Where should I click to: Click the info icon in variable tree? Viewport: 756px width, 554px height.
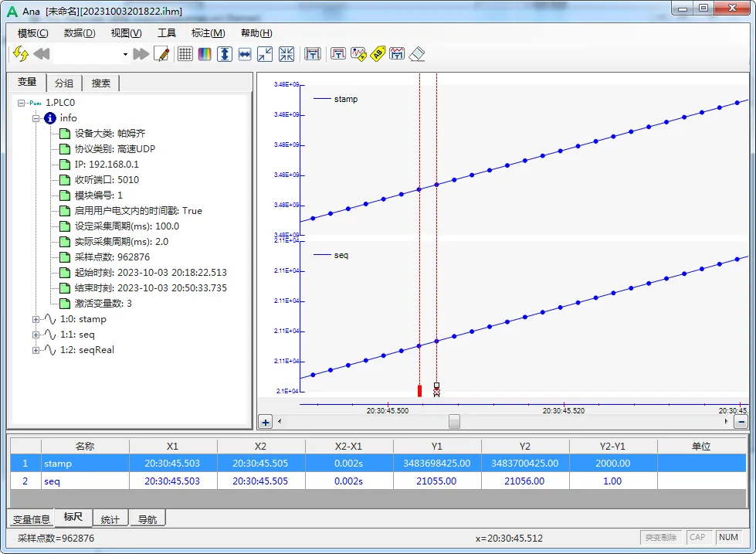coord(50,118)
